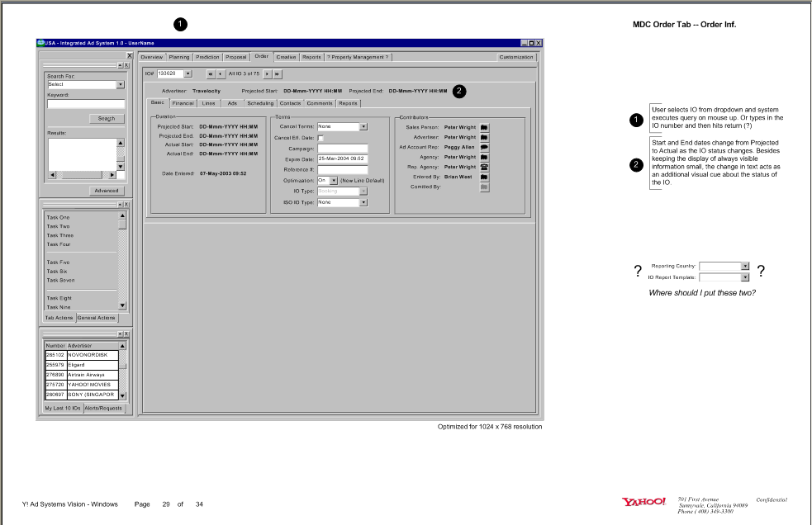Navigate to last IO with the last-record arrow icon
The image size is (812, 525).
pyautogui.click(x=278, y=74)
